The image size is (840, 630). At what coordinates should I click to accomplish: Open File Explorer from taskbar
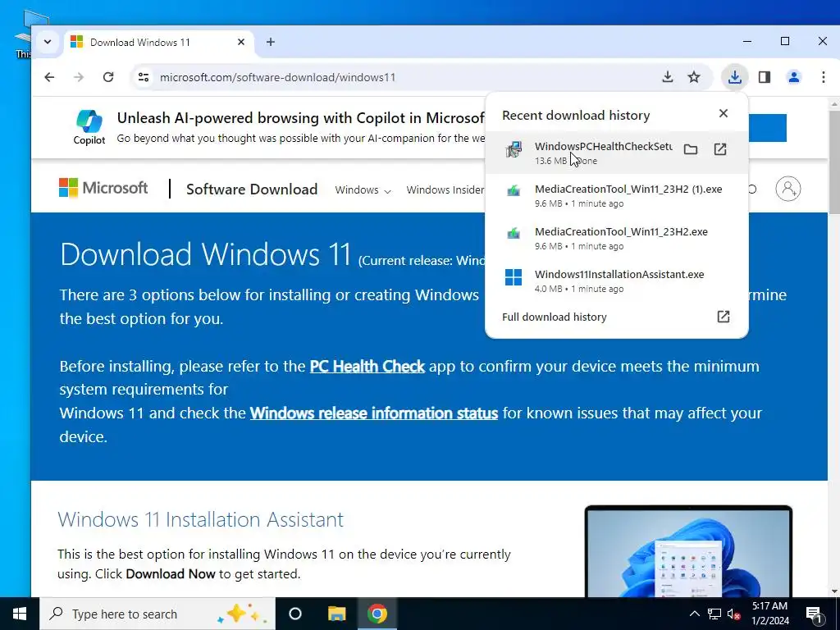pyautogui.click(x=337, y=614)
